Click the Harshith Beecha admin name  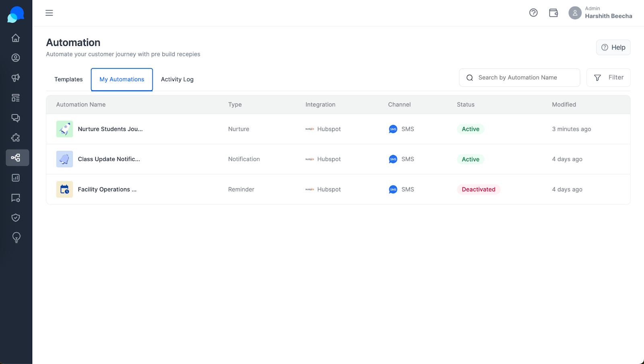[x=609, y=16]
